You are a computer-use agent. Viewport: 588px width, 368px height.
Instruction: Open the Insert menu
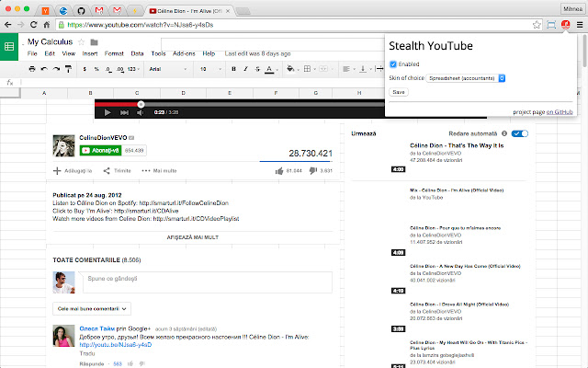(x=90, y=53)
